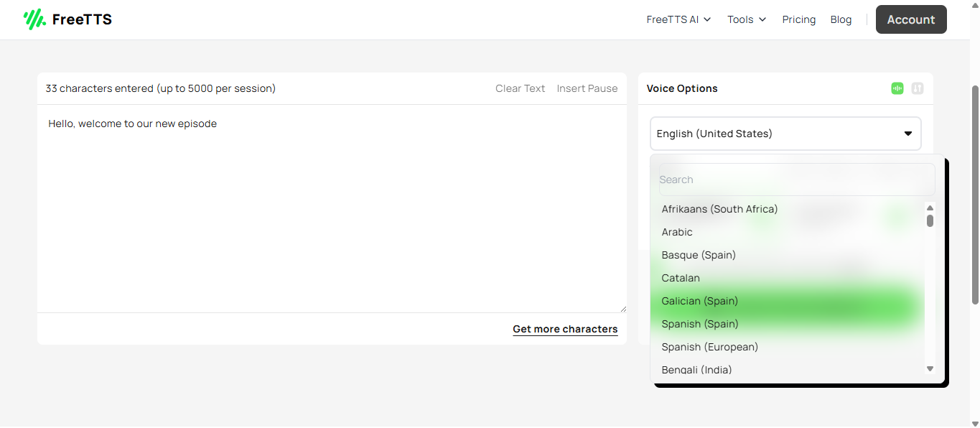Screen dimensions: 980x428
Task: Open the English (United States) language dropdown
Action: 785,134
